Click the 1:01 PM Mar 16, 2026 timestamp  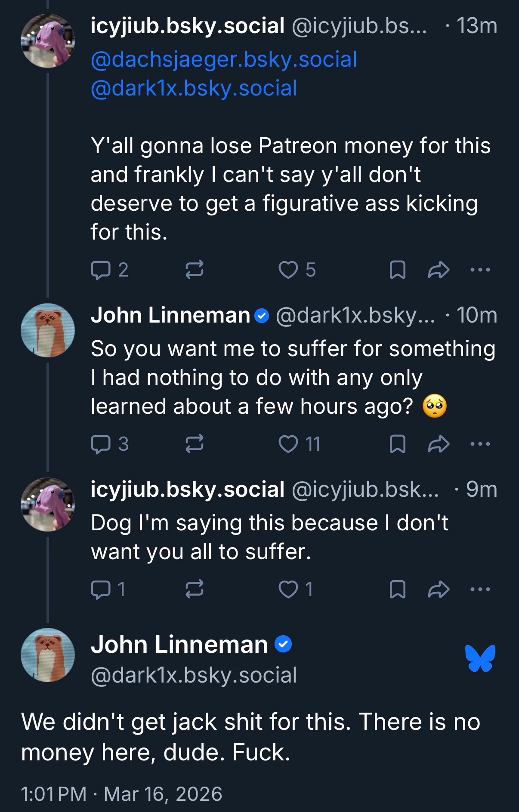(121, 794)
